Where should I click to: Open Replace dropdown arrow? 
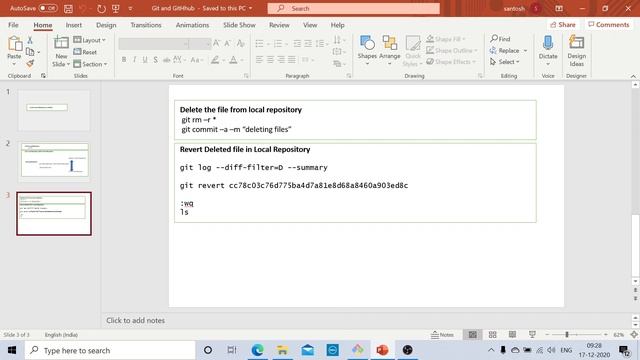pos(525,51)
